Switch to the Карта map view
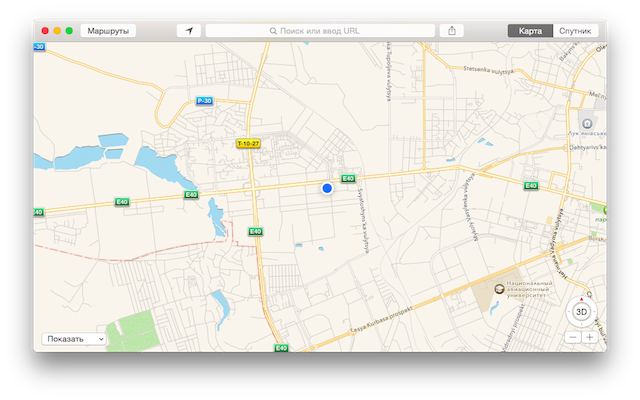This screenshot has width=640, height=400. pyautogui.click(x=530, y=31)
